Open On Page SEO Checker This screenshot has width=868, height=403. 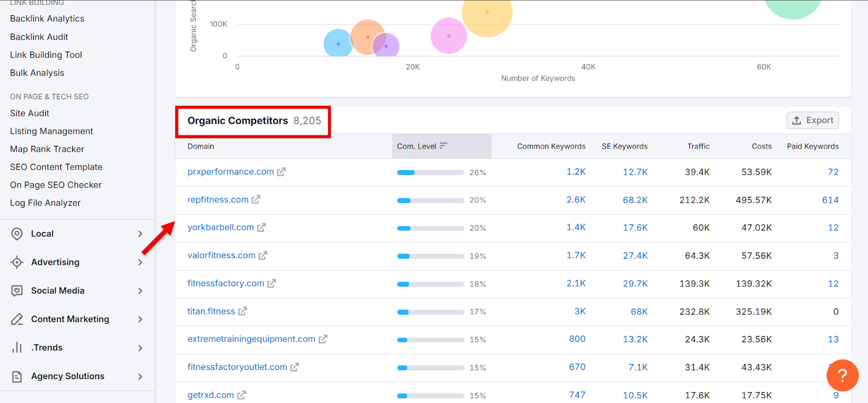tap(56, 185)
